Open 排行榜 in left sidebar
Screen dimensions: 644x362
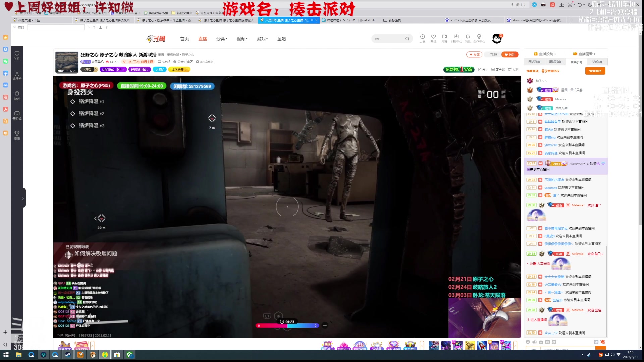pyautogui.click(x=17, y=75)
